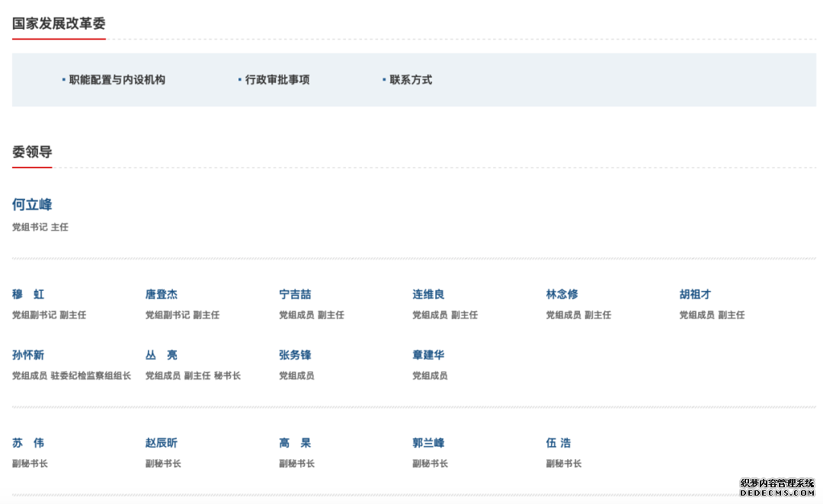This screenshot has width=823, height=504.
Task: Click 党组成员 驻委纪检监察组组长 text
Action: [72, 376]
